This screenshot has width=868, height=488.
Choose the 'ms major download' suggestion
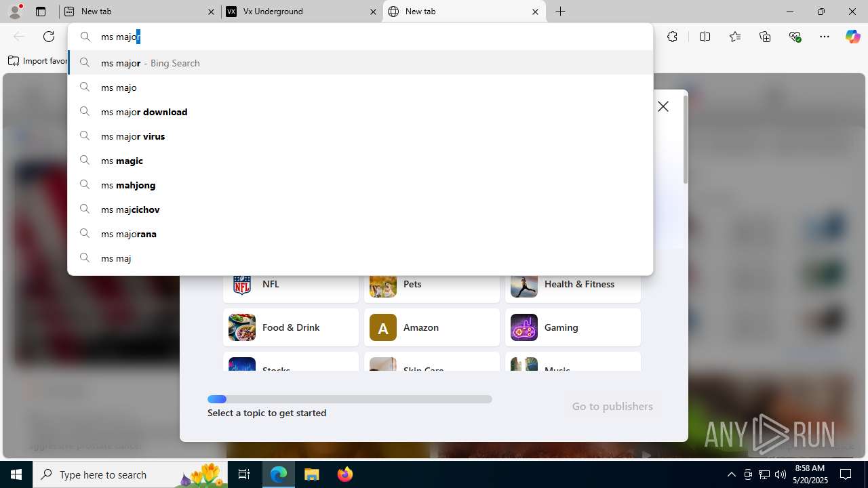360,112
